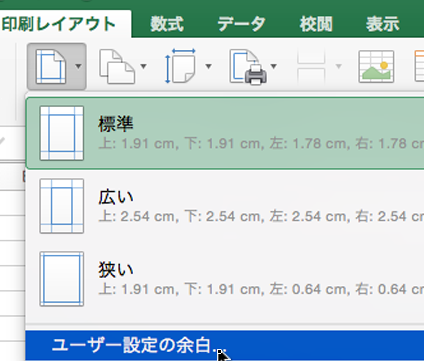
Task: Click the Background picture icon
Action: point(376,67)
